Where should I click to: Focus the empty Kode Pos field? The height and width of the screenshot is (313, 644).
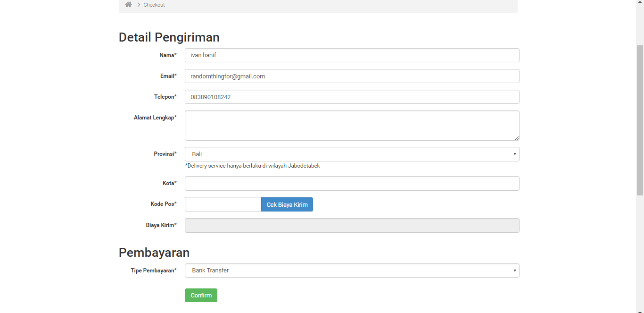click(x=223, y=204)
